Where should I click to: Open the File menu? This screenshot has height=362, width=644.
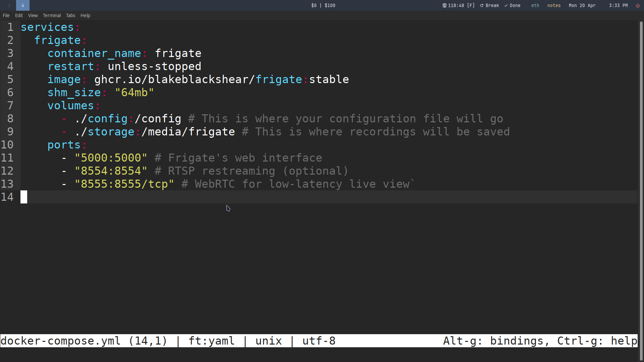pos(6,15)
